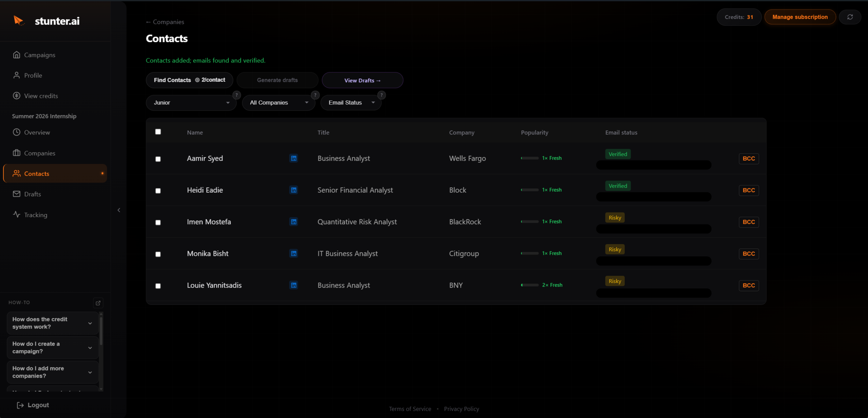Select the Heidi Eadie row checkbox
868x418 pixels.
click(x=158, y=191)
